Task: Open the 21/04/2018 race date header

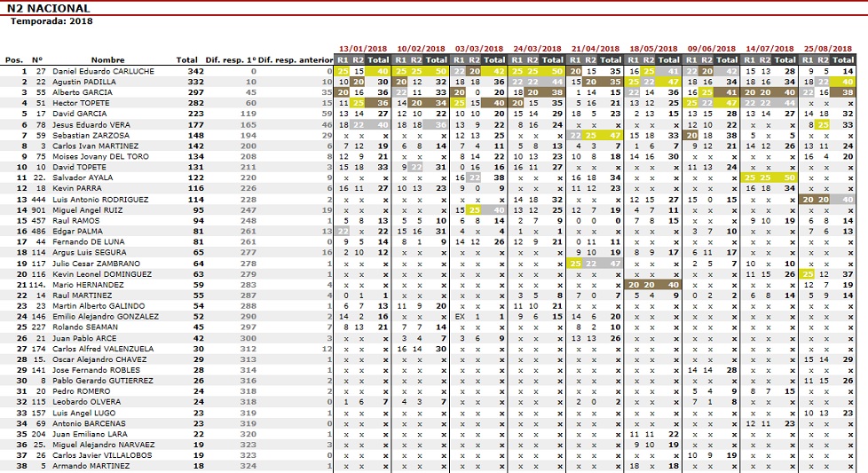Action: coord(595,49)
